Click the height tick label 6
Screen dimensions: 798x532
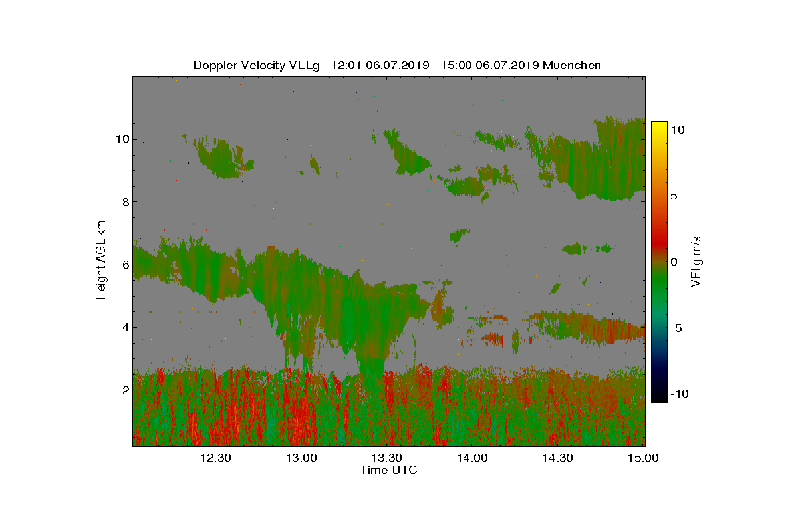[x=124, y=265]
